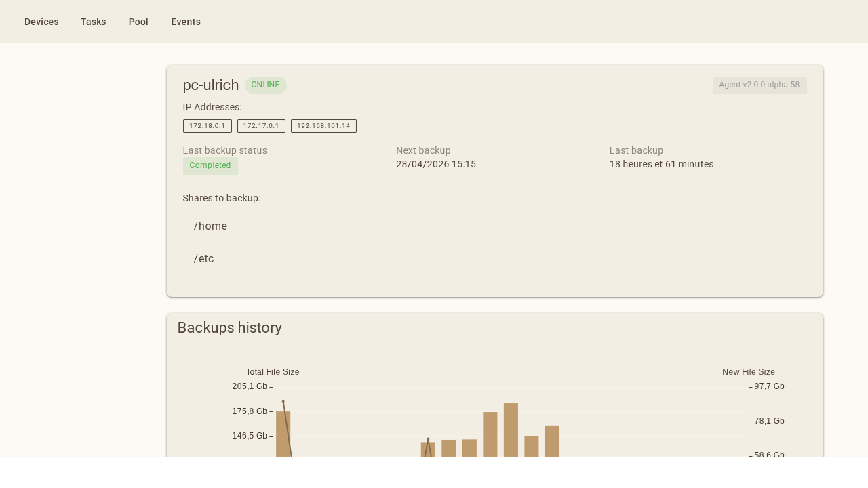Image resolution: width=868 pixels, height=488 pixels.
Task: Click the IP Addresses label
Action: 212,107
